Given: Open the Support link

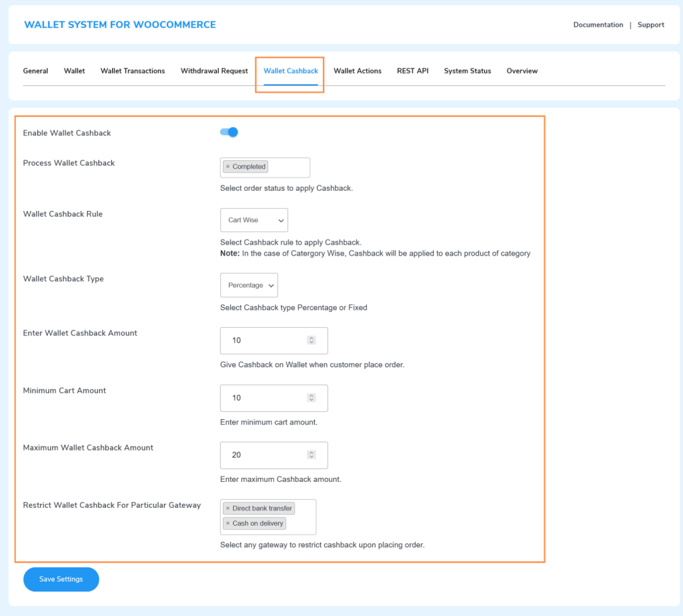Looking at the screenshot, I should [x=650, y=25].
